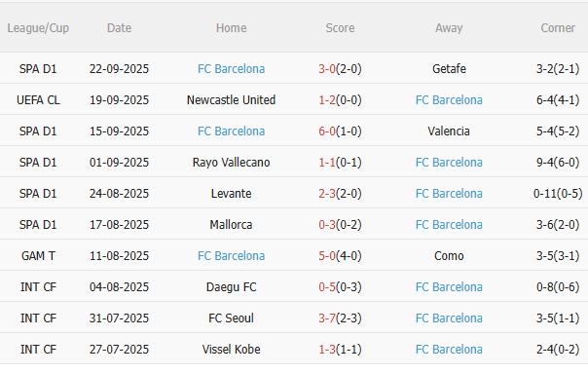Open the 3-7 score of FC Seoul match
This screenshot has height=374, width=588.
327,318
